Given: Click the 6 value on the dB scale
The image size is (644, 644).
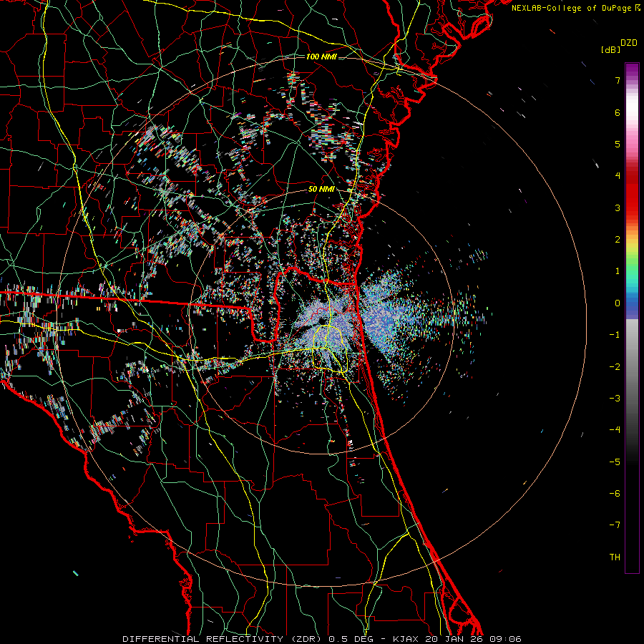Looking at the screenshot, I should pyautogui.click(x=618, y=112).
